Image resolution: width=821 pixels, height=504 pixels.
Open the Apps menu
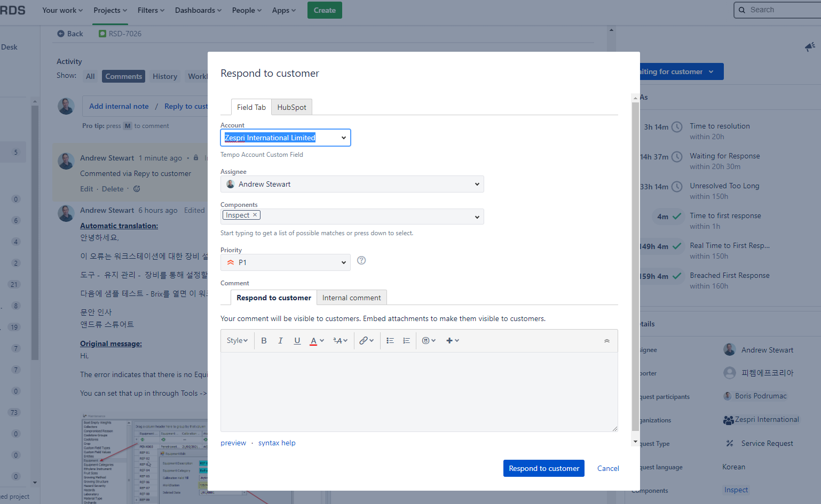[x=283, y=10]
